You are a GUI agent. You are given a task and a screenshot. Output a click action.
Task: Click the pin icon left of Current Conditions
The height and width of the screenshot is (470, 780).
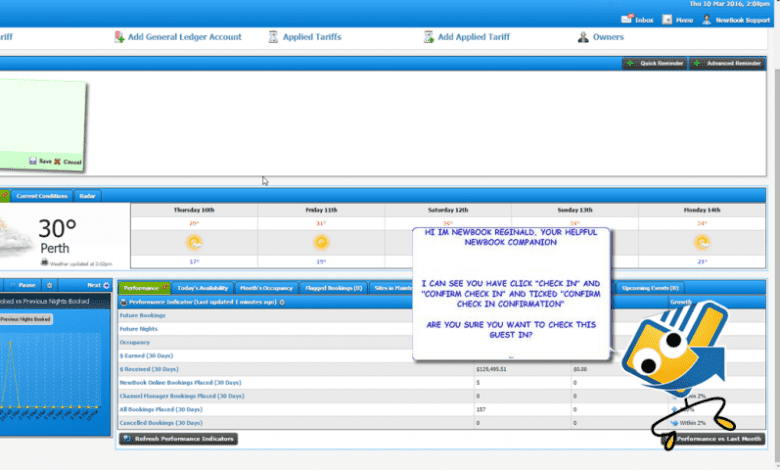tap(4, 195)
